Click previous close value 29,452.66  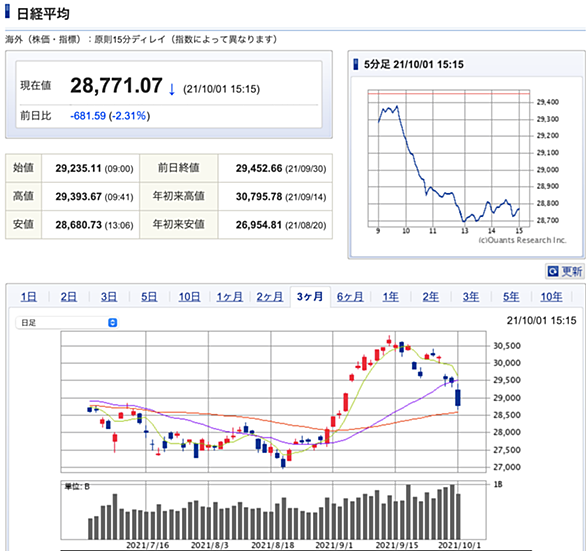(x=259, y=169)
